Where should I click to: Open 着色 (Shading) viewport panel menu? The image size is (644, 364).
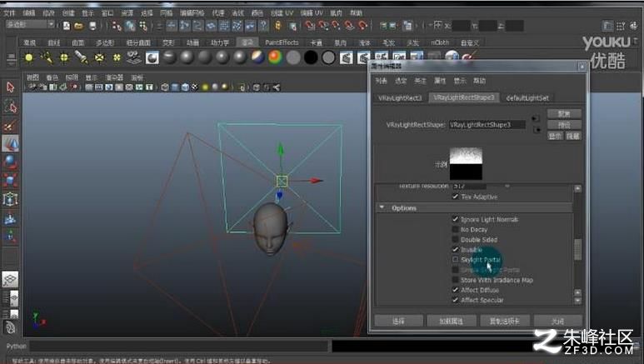(52, 77)
